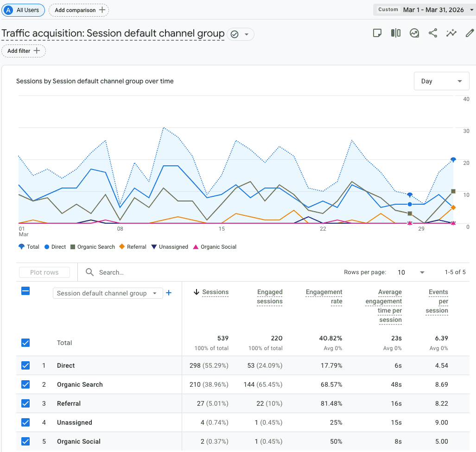Click the plus icon to add dimension

click(169, 293)
